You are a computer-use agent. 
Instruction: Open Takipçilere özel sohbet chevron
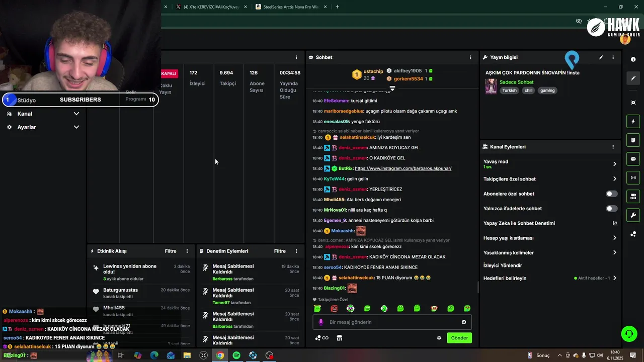point(614,179)
